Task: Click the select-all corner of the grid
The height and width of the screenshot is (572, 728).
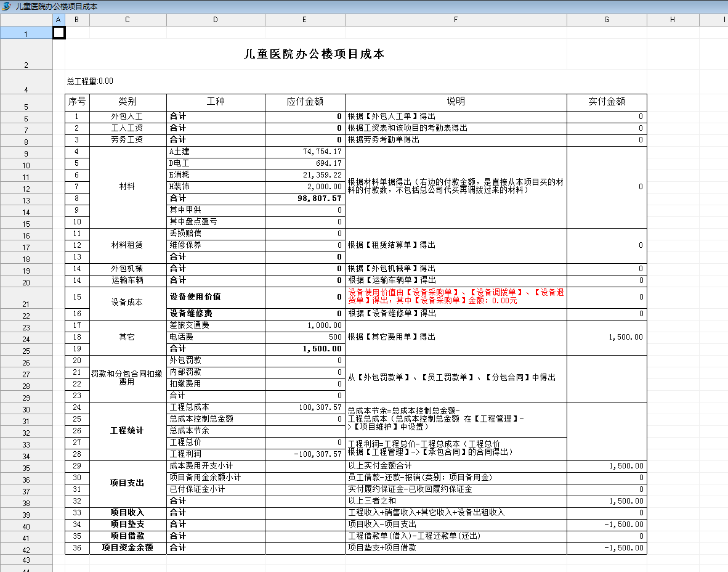Action: (26, 20)
